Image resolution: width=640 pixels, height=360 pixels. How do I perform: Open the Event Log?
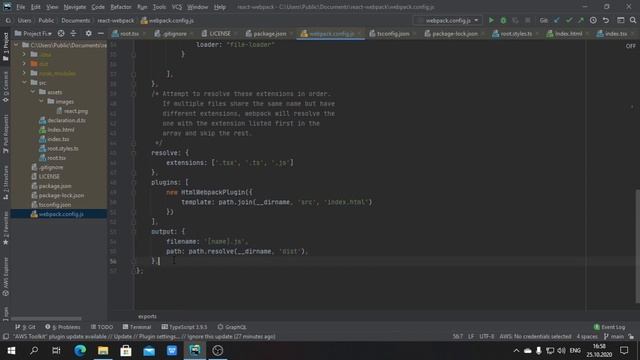coord(609,327)
